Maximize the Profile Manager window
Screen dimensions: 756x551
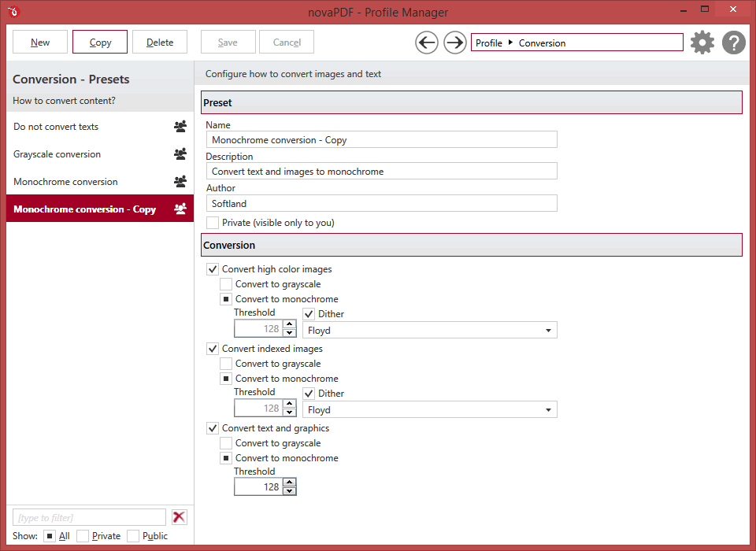pos(705,9)
